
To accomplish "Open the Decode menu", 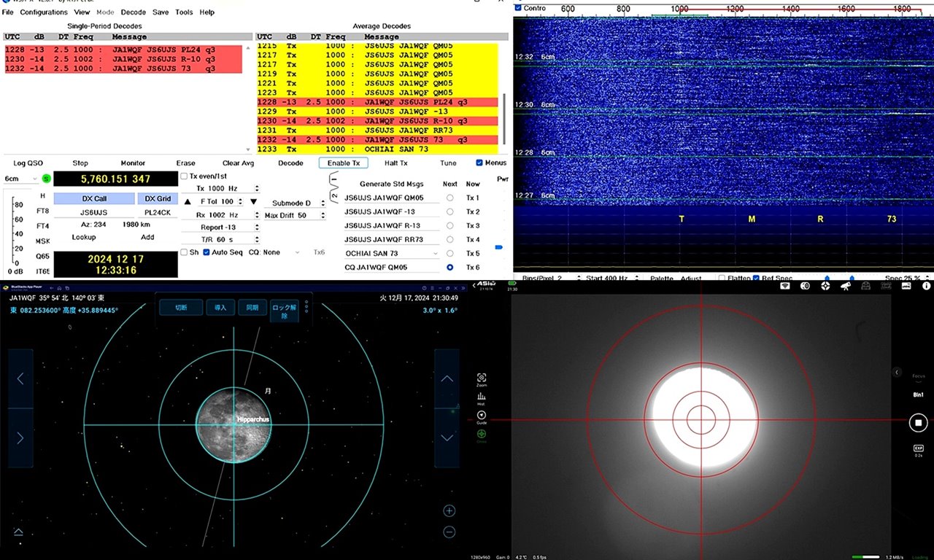I will (134, 12).
